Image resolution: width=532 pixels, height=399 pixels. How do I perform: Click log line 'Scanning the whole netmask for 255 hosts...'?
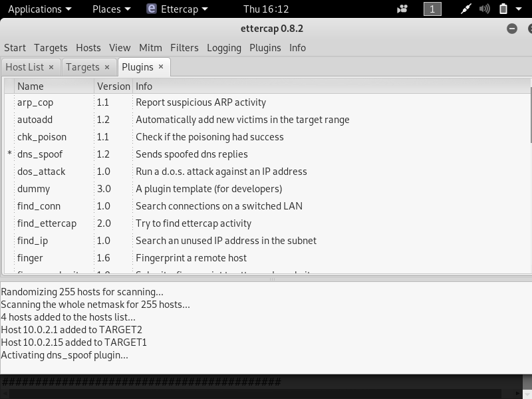pos(95,305)
